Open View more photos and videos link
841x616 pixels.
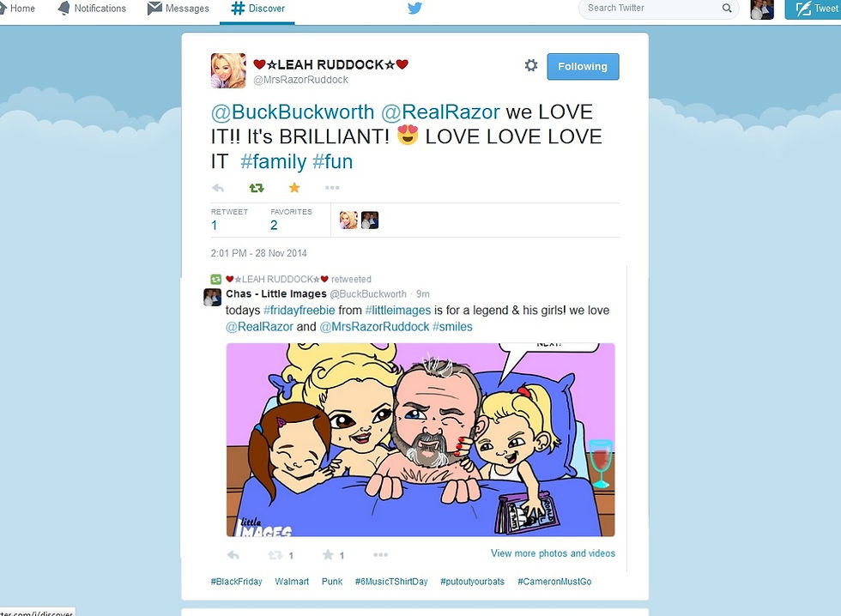coord(553,553)
